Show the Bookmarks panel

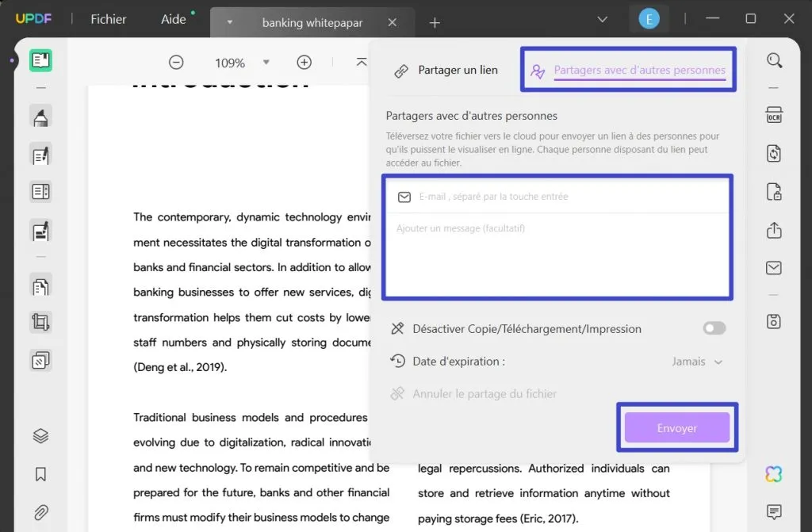40,474
